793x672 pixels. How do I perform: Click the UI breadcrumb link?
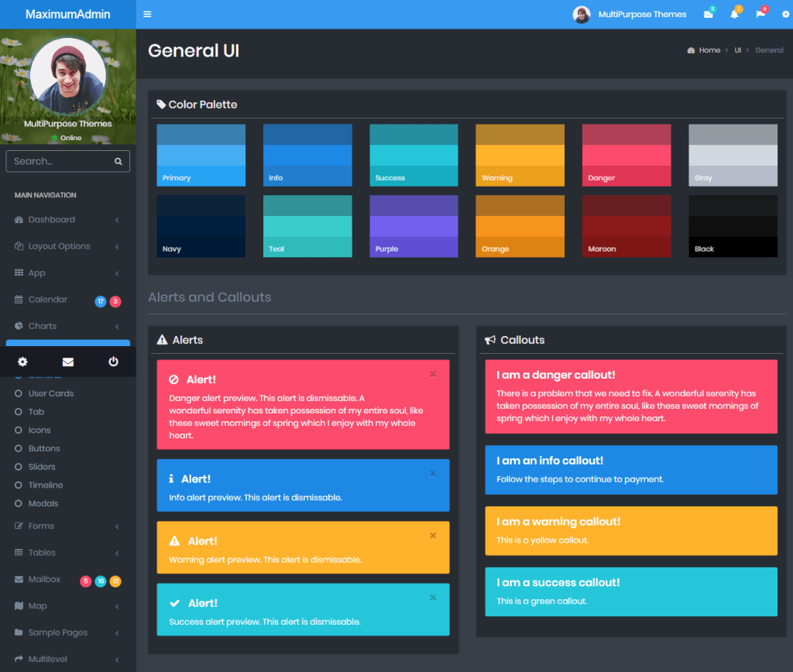(x=738, y=50)
